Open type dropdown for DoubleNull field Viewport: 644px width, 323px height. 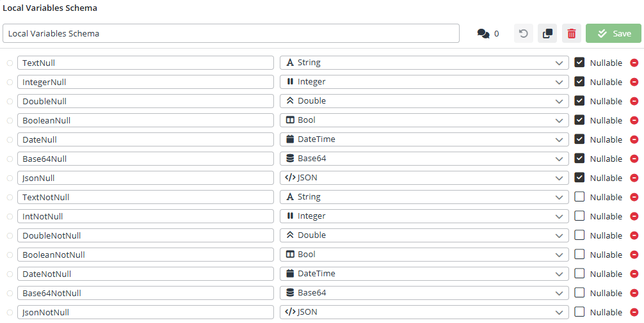click(x=424, y=101)
